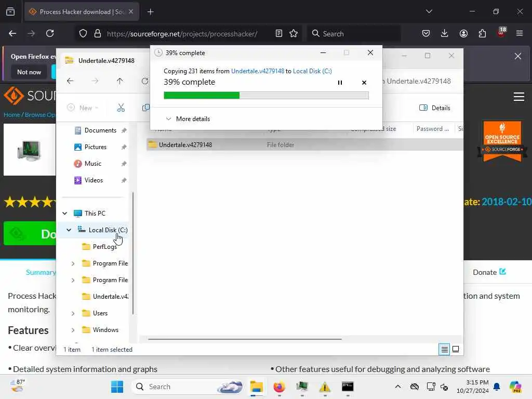Image resolution: width=532 pixels, height=399 pixels.
Task: Select Local Disk (C:) in navigation tree
Action: [x=108, y=230]
